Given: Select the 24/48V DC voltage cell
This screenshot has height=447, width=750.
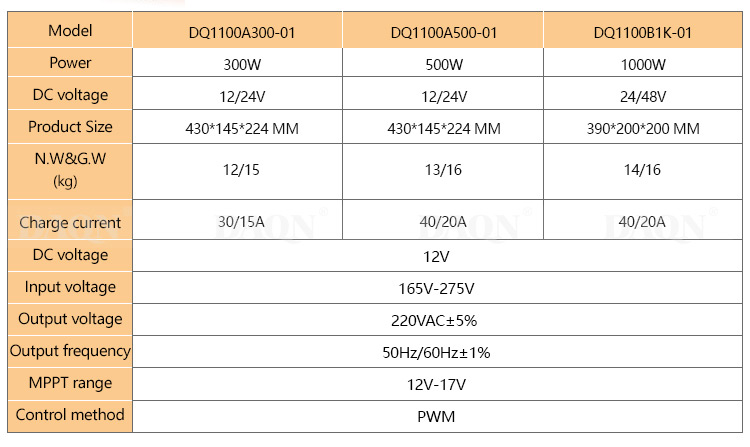Looking at the screenshot, I should [x=643, y=94].
